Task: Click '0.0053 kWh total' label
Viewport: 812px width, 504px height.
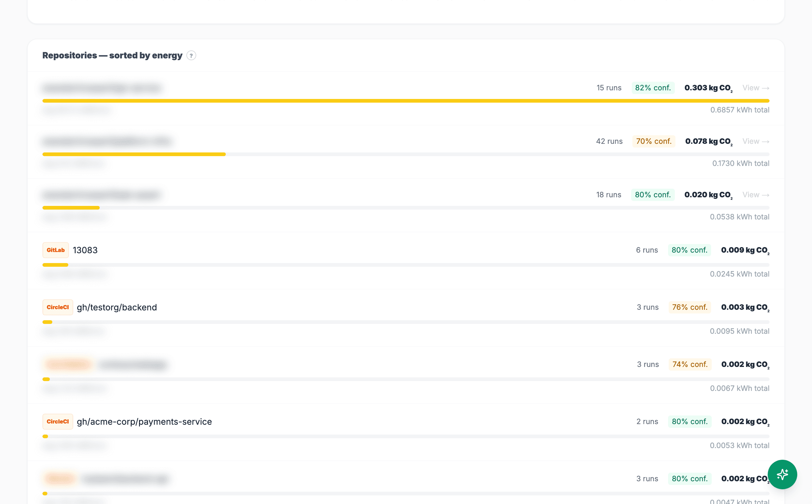Action: coord(740,446)
